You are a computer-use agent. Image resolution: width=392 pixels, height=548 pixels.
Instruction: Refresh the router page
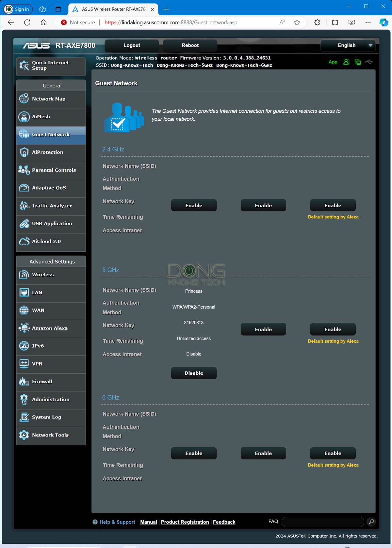27,22
